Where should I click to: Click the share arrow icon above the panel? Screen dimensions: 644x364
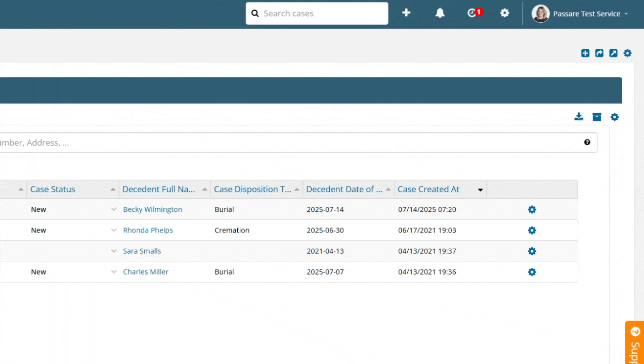pyautogui.click(x=599, y=53)
